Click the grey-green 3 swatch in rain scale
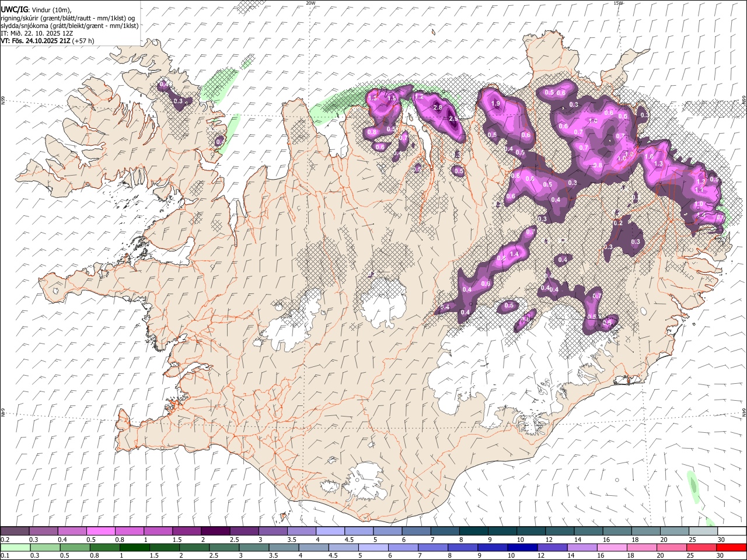Image resolution: width=747 pixels, height=560 pixels. coord(253,548)
